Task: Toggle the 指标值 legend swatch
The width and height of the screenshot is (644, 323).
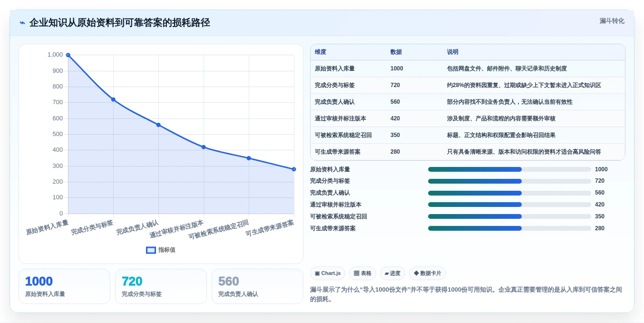Action: [x=151, y=250]
